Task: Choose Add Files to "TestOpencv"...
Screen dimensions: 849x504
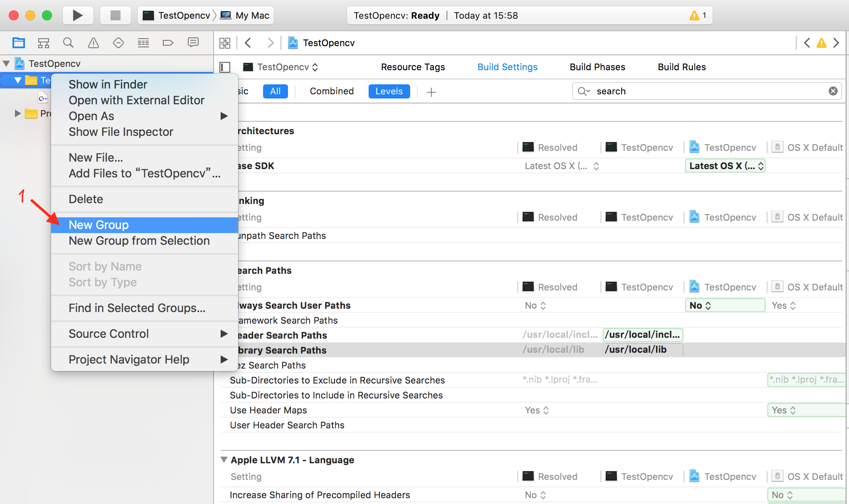Action: coord(145,173)
